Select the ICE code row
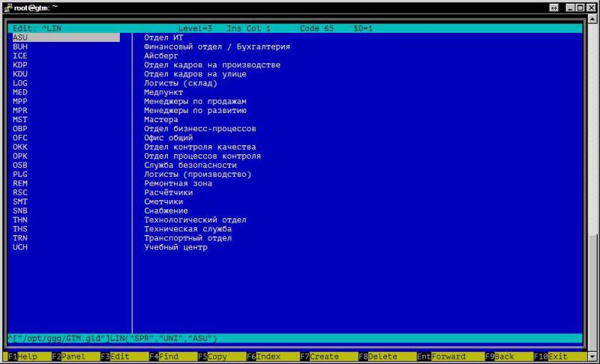 coord(20,55)
